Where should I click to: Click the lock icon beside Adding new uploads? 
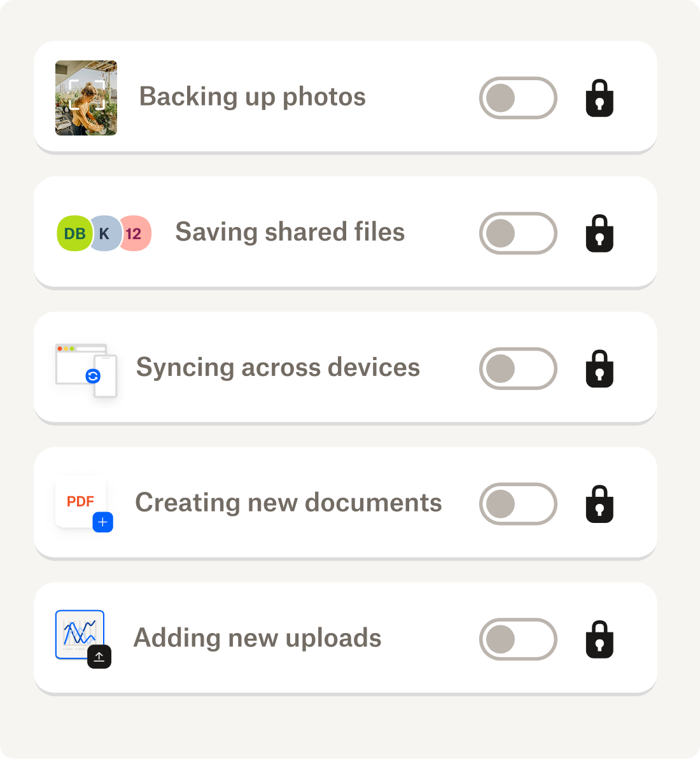coord(599,639)
